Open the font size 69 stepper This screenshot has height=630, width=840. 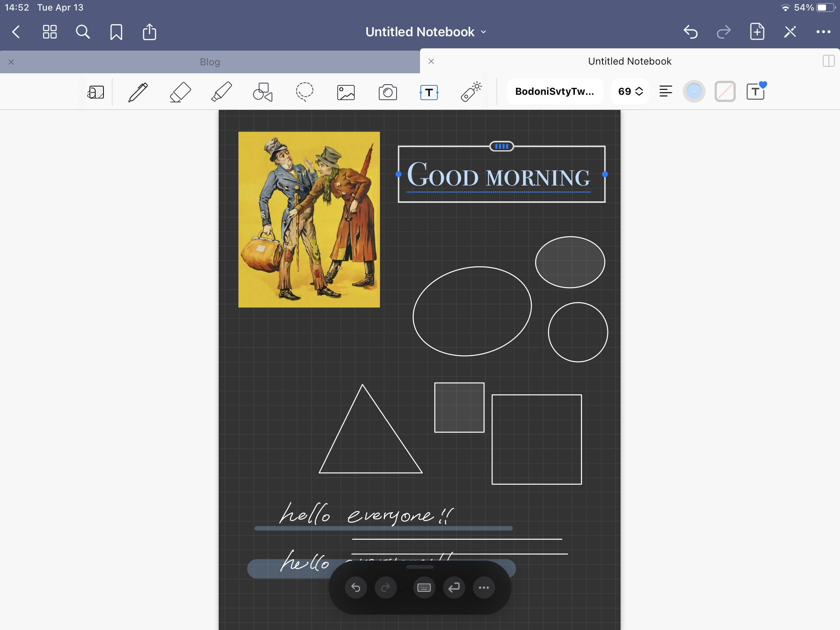[x=630, y=91]
